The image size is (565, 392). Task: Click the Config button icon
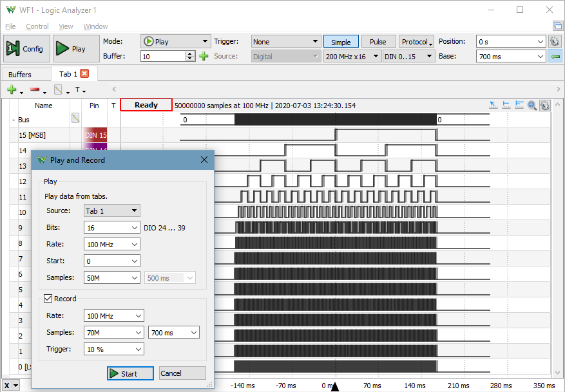[x=14, y=48]
